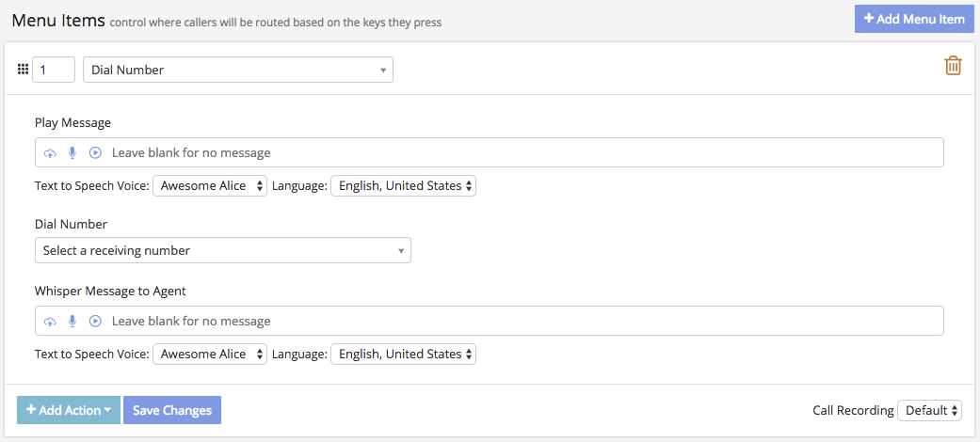Click microphone icon in Whisper Message field
Screen dimensions: 980x442
72,322
